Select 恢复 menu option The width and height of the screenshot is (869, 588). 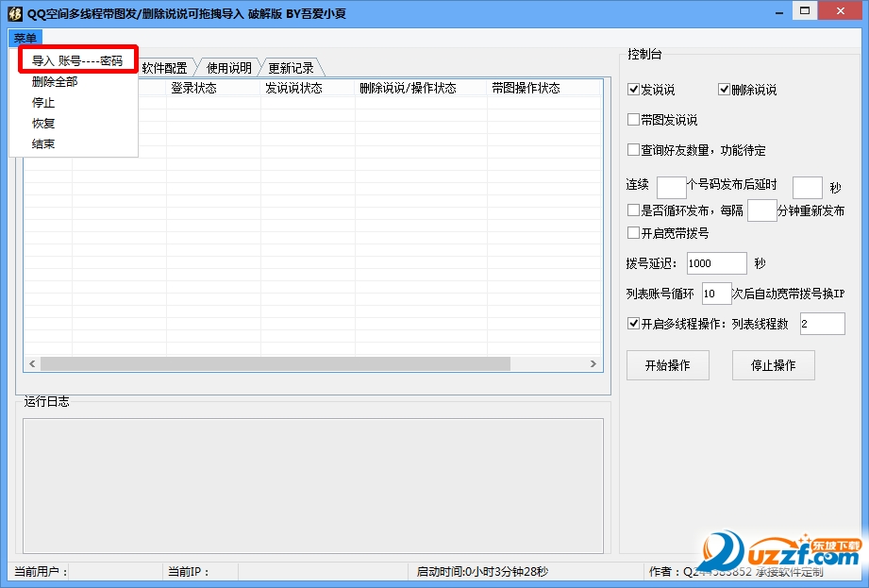tap(43, 124)
